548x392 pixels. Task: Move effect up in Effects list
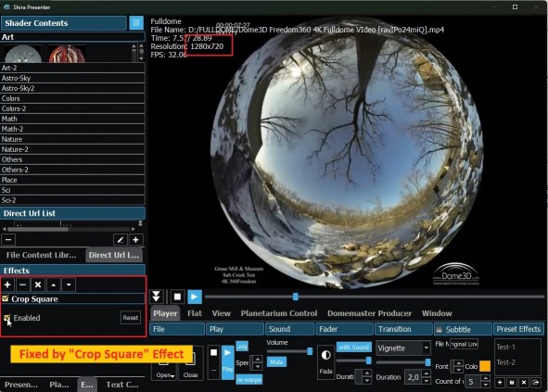click(53, 285)
